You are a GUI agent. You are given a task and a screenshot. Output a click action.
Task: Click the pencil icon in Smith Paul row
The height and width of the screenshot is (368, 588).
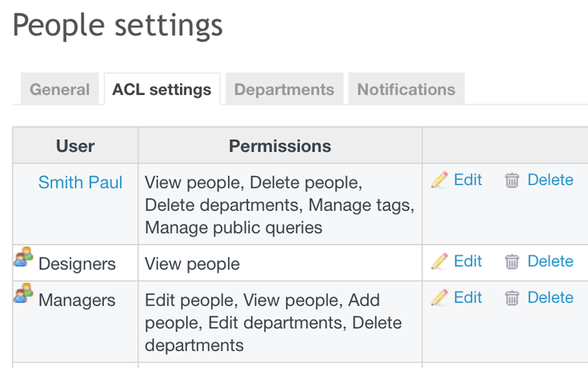click(x=440, y=180)
